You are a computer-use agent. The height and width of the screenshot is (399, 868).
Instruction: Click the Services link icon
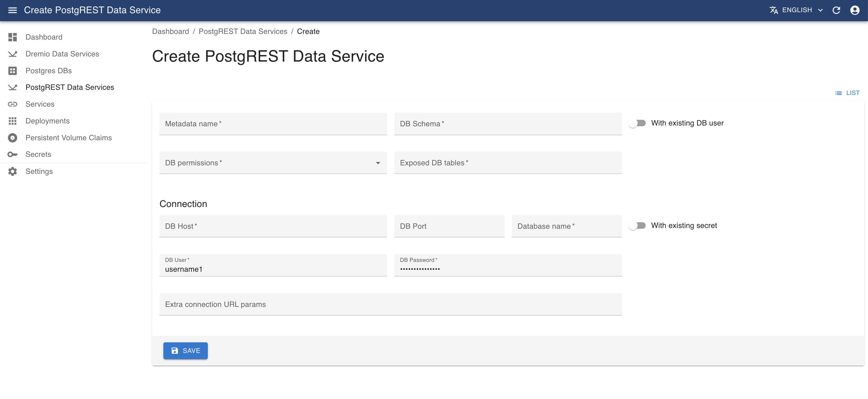pos(12,104)
